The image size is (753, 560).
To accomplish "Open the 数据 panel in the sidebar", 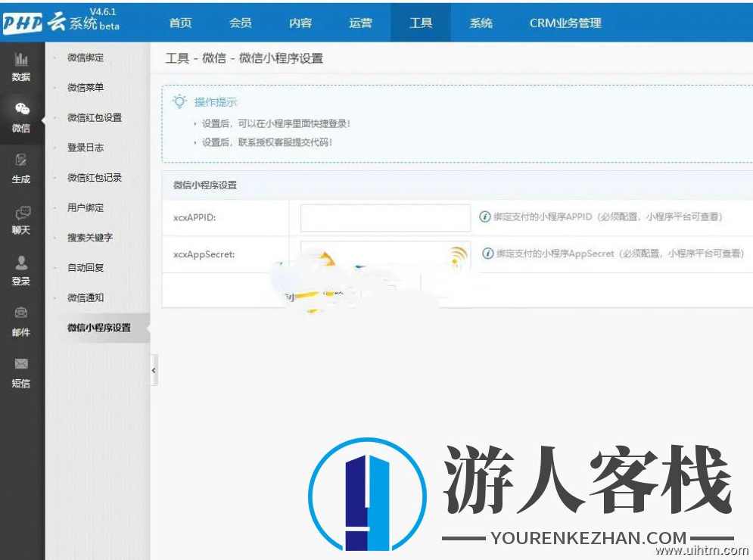I will (x=21, y=68).
